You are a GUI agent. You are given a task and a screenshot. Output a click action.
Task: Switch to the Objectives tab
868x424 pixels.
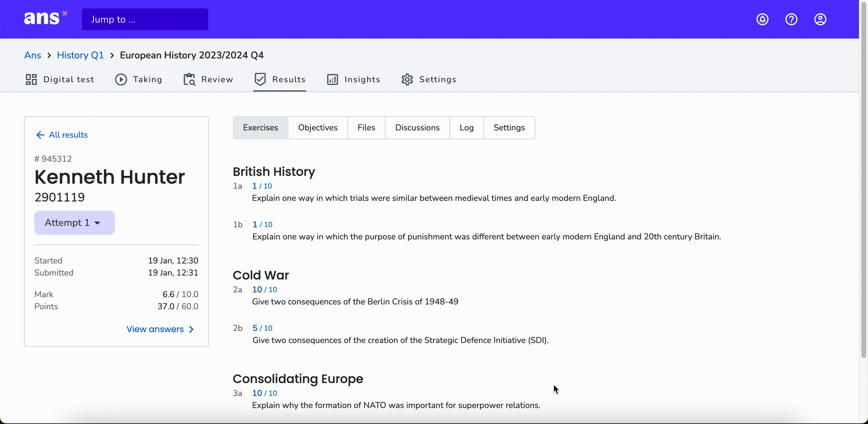pos(318,128)
